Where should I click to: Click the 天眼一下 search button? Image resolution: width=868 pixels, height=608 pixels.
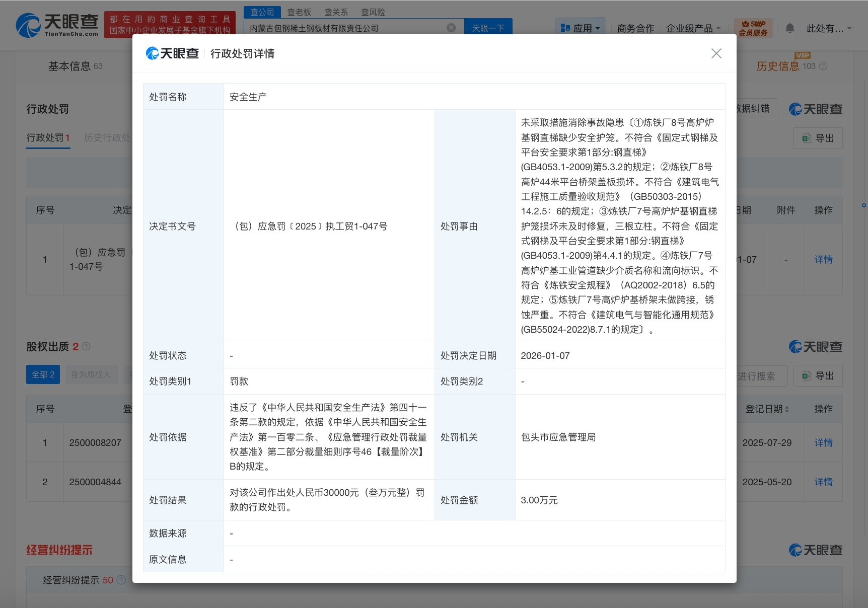(487, 28)
